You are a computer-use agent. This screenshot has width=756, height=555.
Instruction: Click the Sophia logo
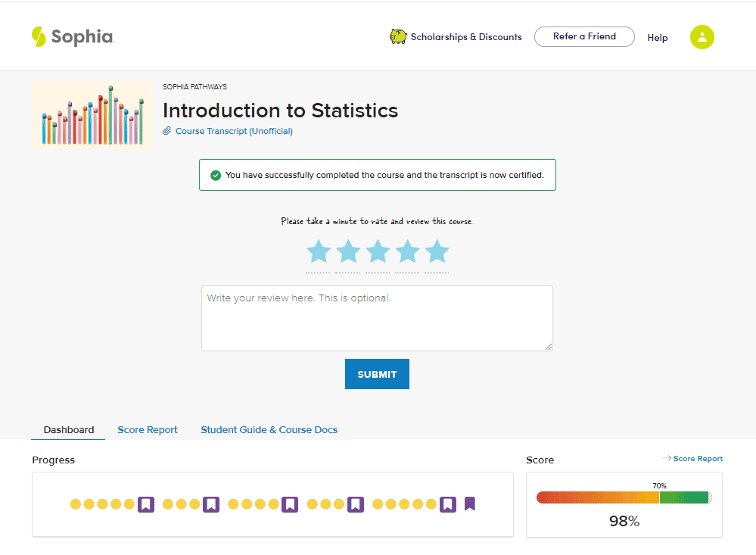pyautogui.click(x=73, y=36)
